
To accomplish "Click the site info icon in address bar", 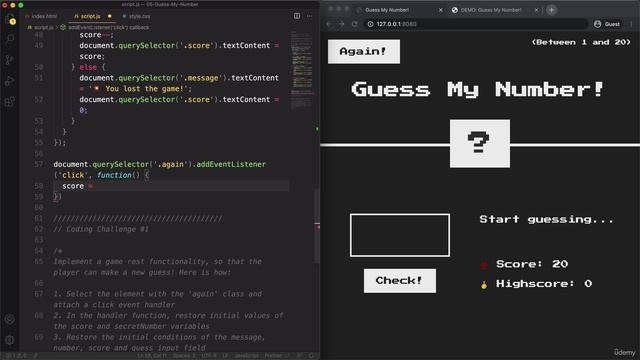I will click(x=370, y=24).
